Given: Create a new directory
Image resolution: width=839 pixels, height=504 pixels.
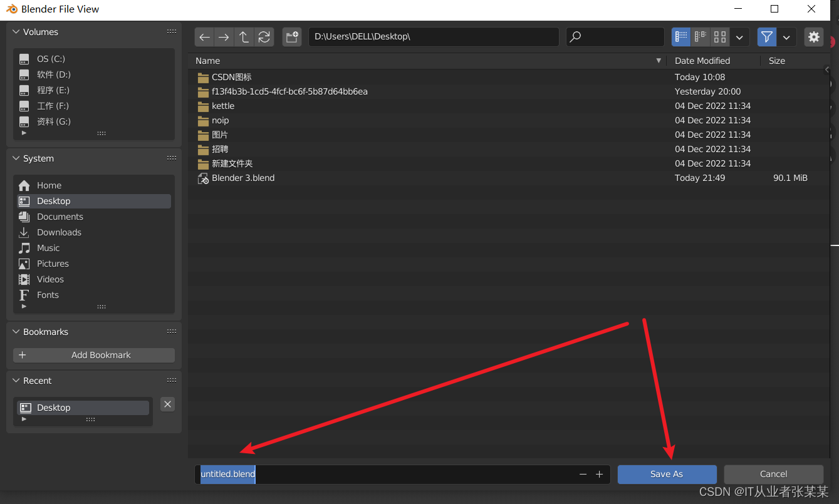Looking at the screenshot, I should [291, 37].
